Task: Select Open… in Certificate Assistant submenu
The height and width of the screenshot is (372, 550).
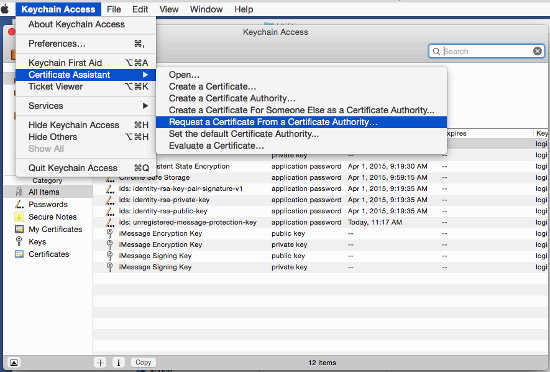Action: click(302, 75)
